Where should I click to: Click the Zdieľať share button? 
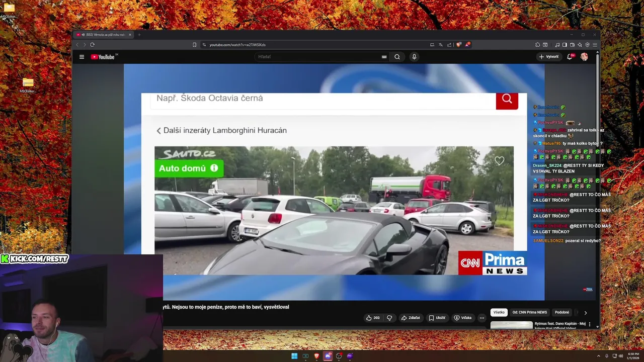pyautogui.click(x=411, y=318)
